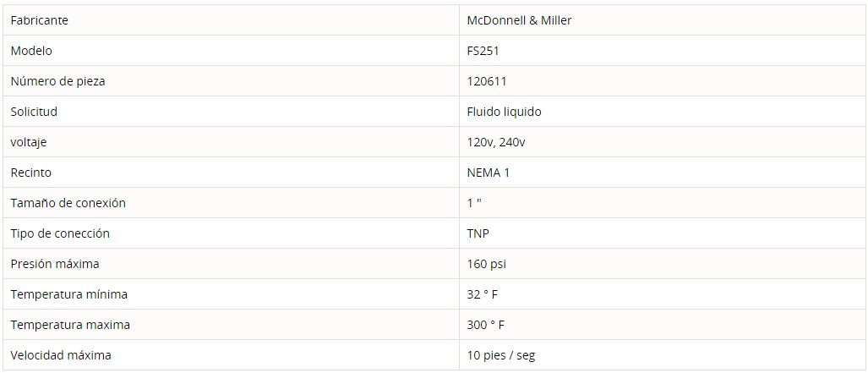Click the Presión máxima label
This screenshot has width=868, height=373.
pos(55,265)
